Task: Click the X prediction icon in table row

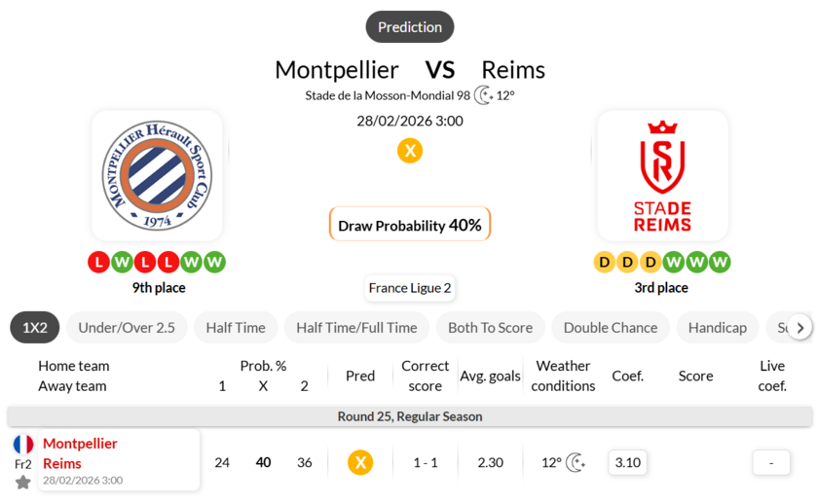Action: pyautogui.click(x=360, y=463)
